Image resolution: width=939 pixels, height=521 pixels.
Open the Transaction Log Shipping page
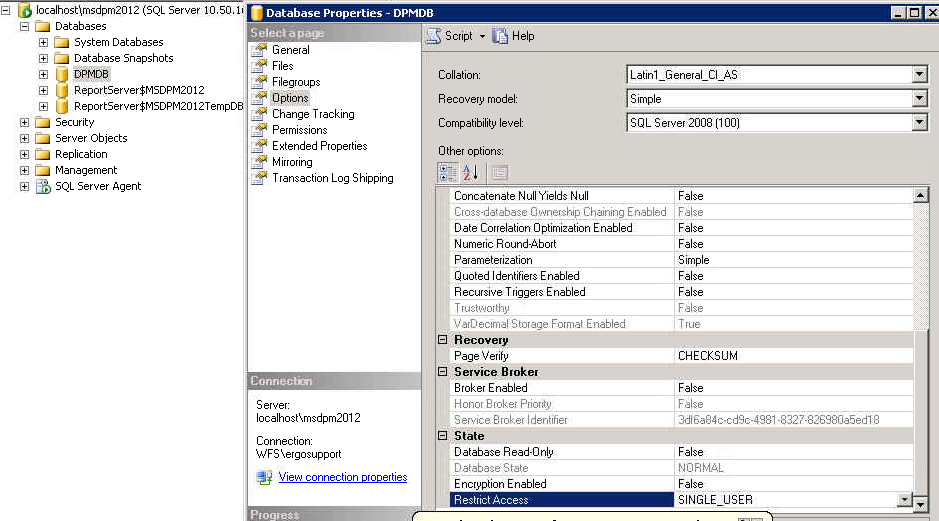pos(332,178)
